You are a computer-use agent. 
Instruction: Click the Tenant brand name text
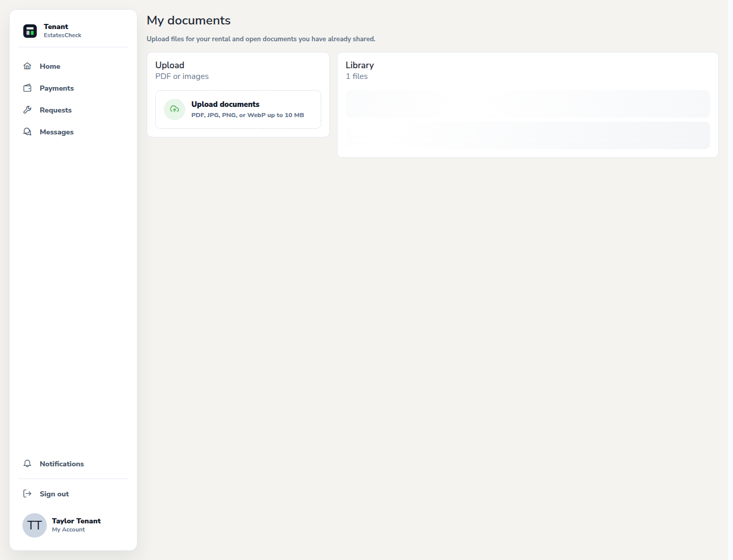pyautogui.click(x=56, y=26)
